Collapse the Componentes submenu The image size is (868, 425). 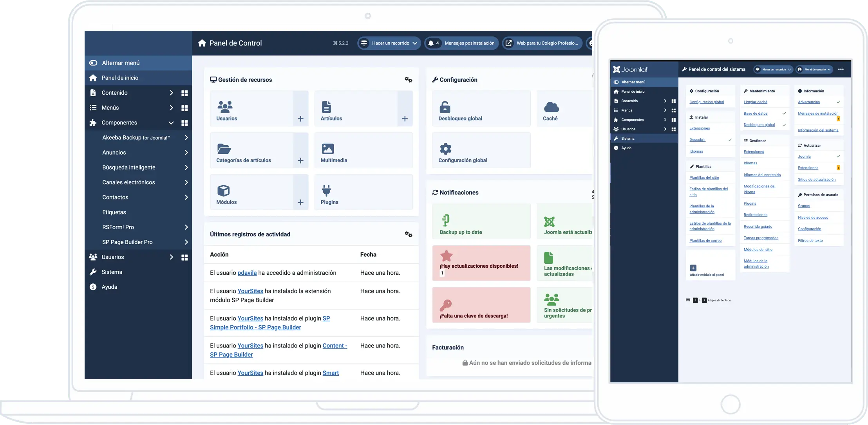coord(171,123)
